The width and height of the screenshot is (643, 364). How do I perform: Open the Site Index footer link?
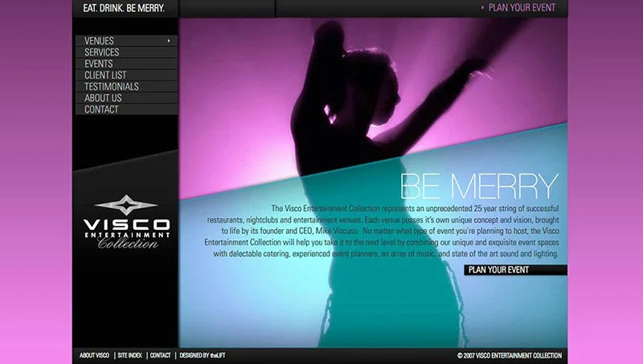[x=129, y=355]
